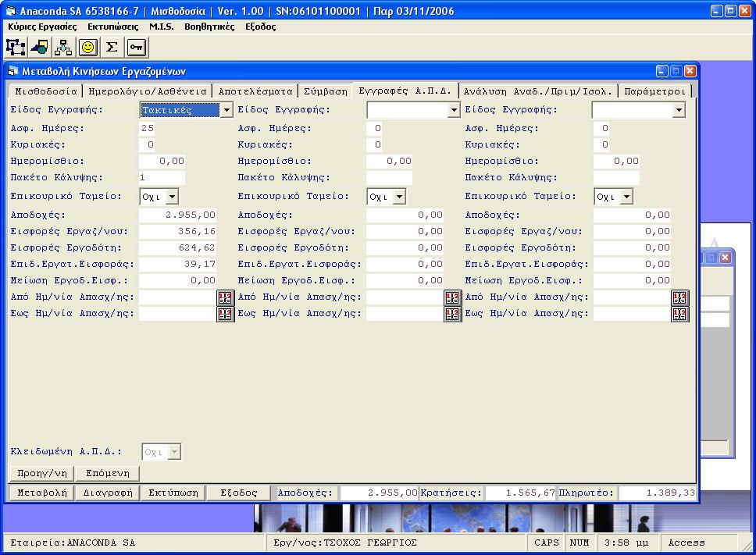The width and height of the screenshot is (756, 555).
Task: Click status bar Εργ/νος:ΤΣΟΧΟΣ ΓΕΩΡΓΙΟΣ text
Action: pyautogui.click(x=345, y=543)
